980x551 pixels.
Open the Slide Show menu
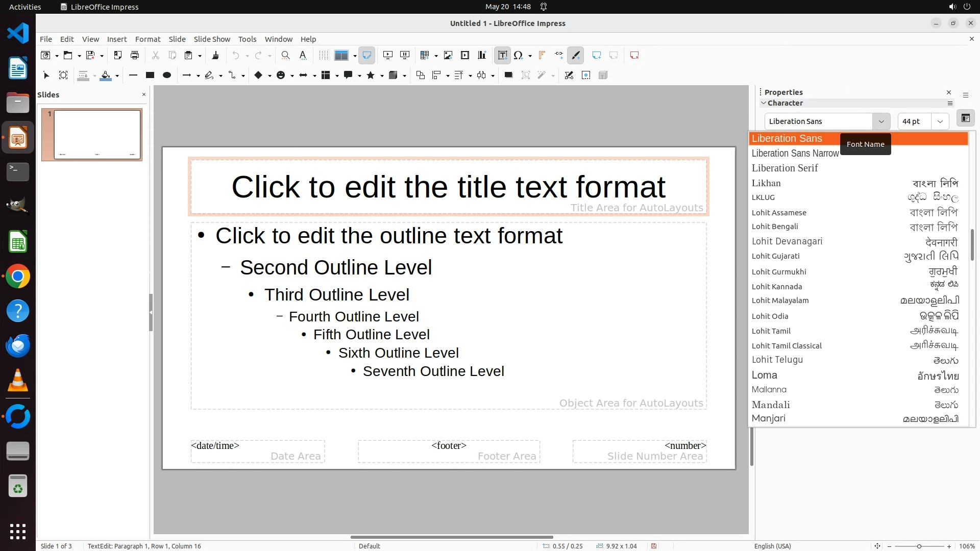click(212, 39)
